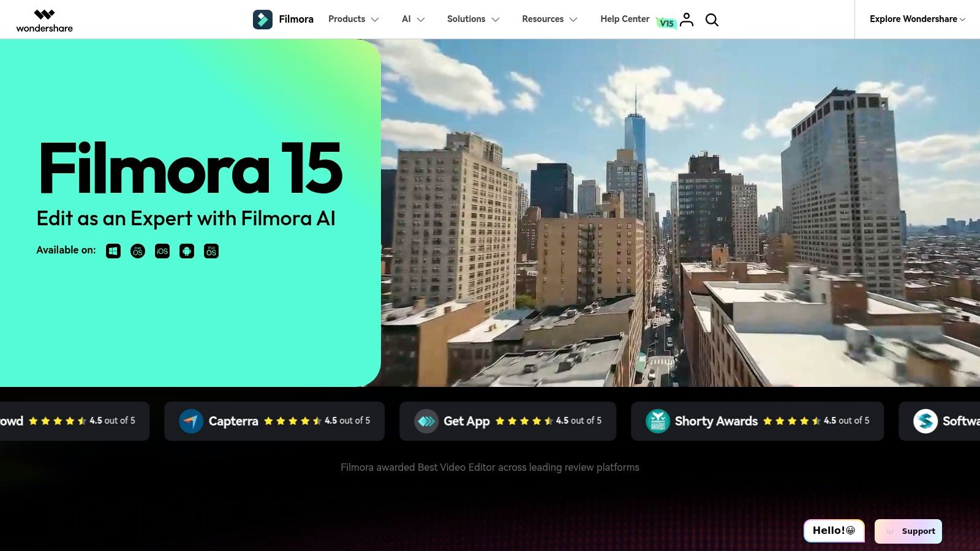Select the Android platform icon

click(187, 251)
